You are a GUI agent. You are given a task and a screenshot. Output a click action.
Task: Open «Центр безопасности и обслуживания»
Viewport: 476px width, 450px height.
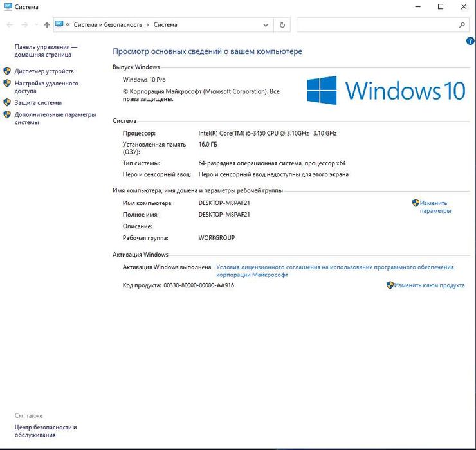[x=46, y=431]
